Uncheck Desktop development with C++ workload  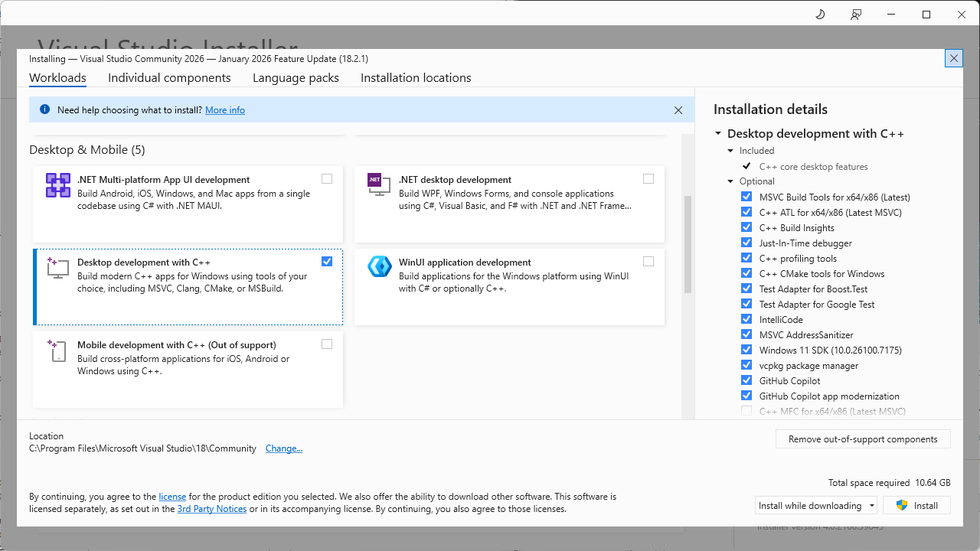(327, 262)
